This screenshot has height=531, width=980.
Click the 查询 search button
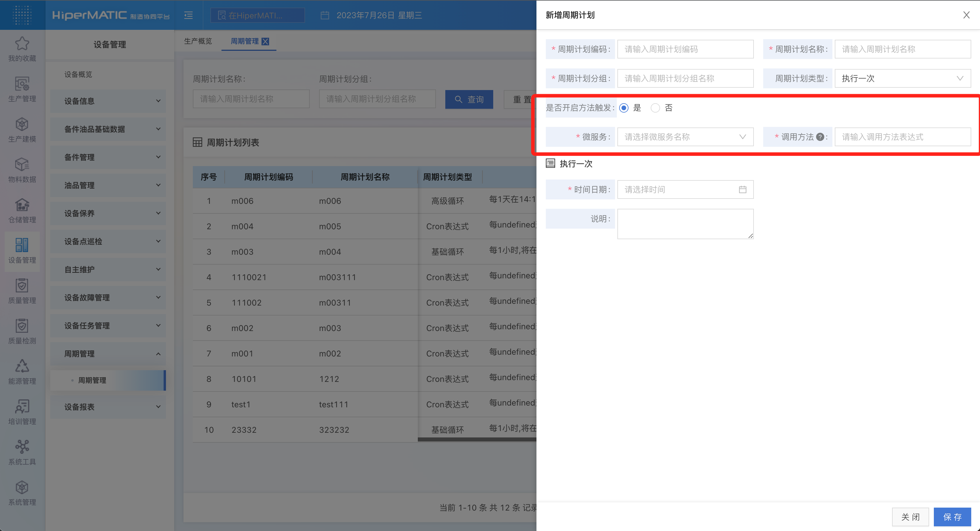pyautogui.click(x=469, y=99)
